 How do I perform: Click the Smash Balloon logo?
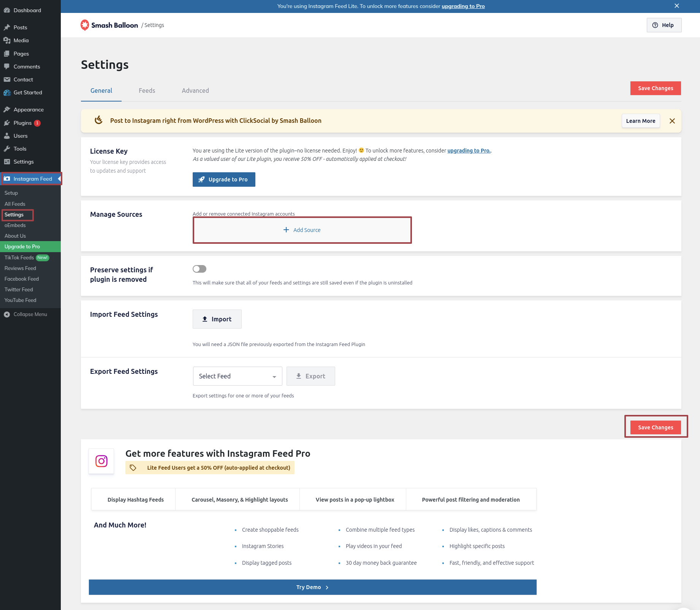tap(109, 25)
